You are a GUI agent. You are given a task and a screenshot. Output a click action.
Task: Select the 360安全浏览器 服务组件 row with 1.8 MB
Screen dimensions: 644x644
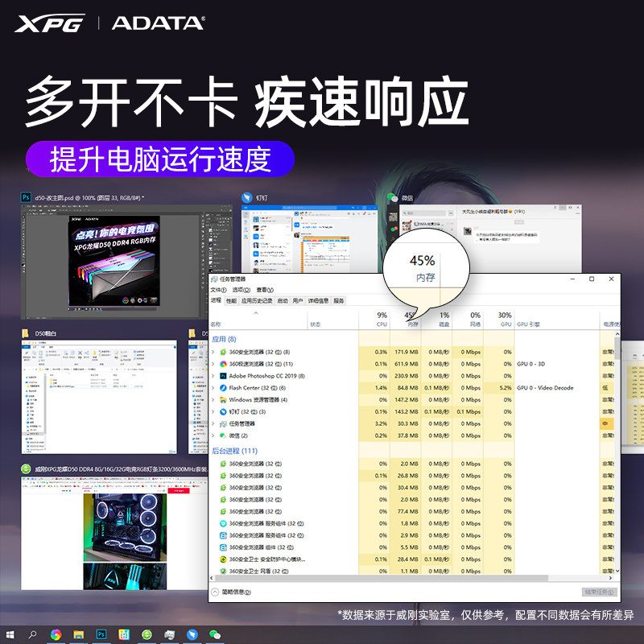411,523
